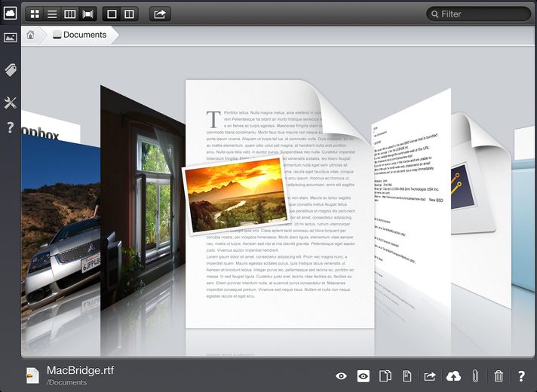Switch to cover flow view
The width and height of the screenshot is (537, 392).
[87, 14]
